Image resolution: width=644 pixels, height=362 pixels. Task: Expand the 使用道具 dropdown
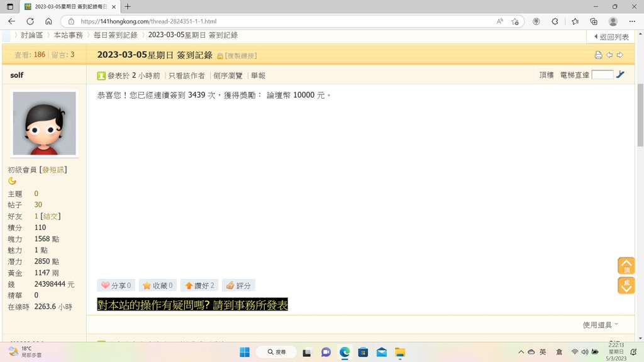click(600, 325)
